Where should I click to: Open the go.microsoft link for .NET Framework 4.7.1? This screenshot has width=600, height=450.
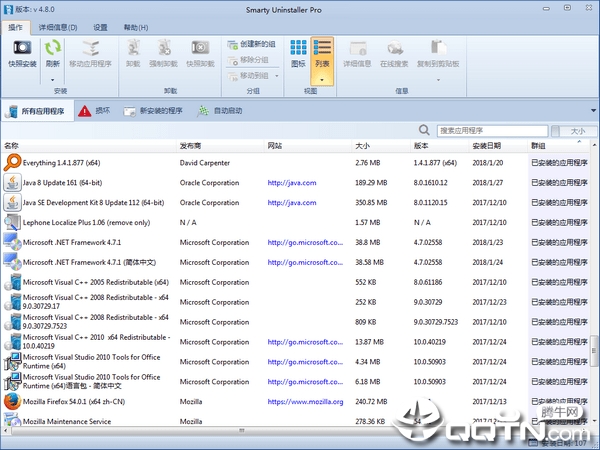pos(305,242)
